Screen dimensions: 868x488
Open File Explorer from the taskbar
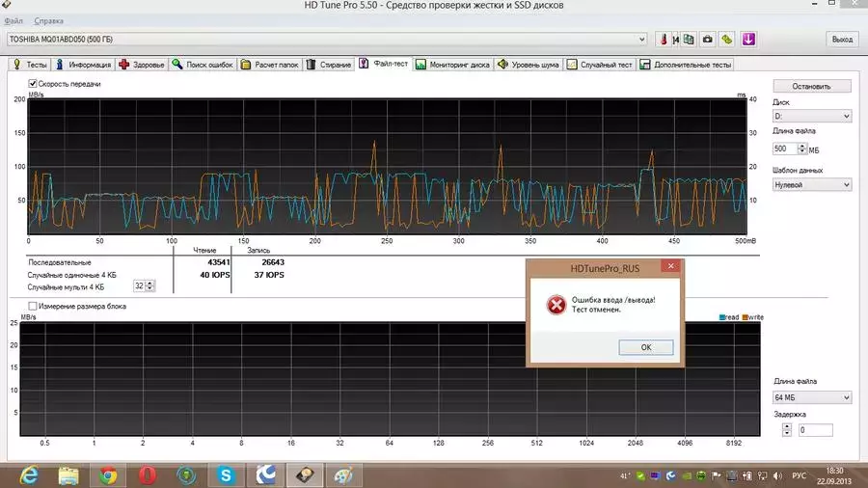68,475
